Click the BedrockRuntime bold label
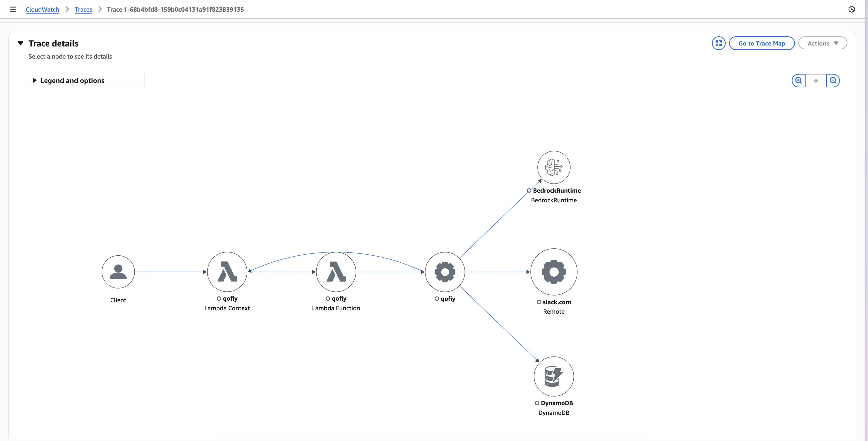This screenshot has height=441, width=868. pyautogui.click(x=557, y=191)
